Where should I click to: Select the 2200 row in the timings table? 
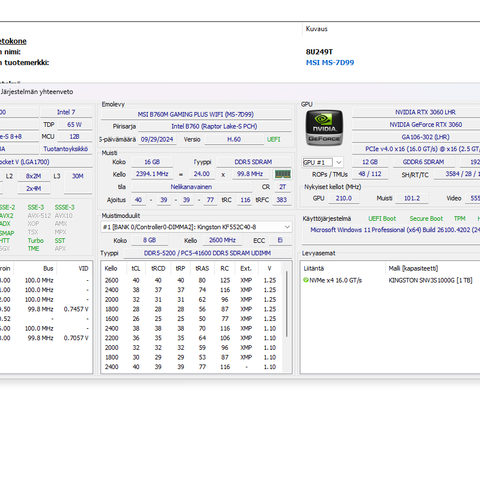click(192, 338)
